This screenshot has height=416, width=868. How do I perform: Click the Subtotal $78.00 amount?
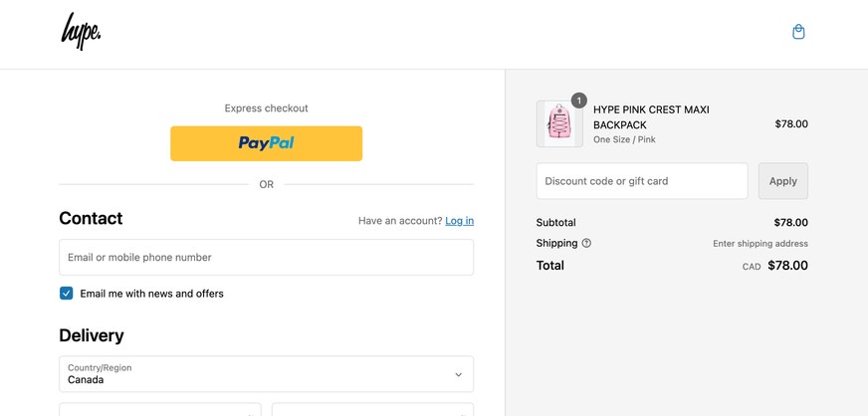pos(790,222)
